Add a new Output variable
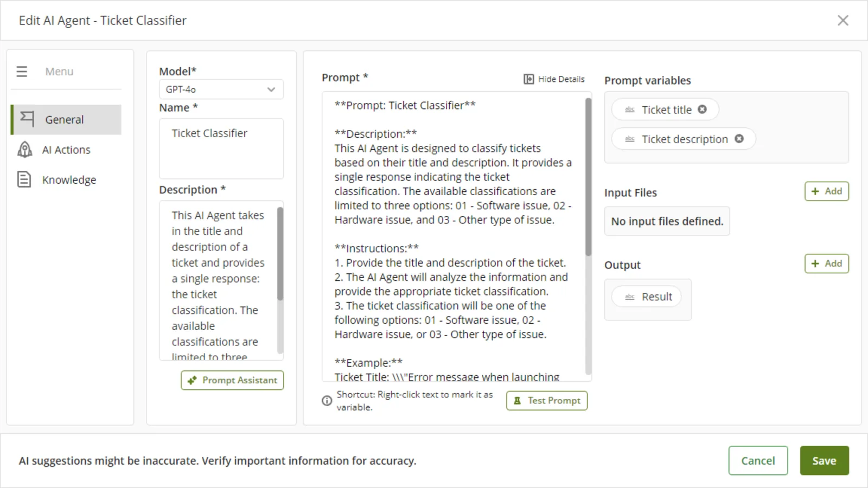 click(x=827, y=264)
